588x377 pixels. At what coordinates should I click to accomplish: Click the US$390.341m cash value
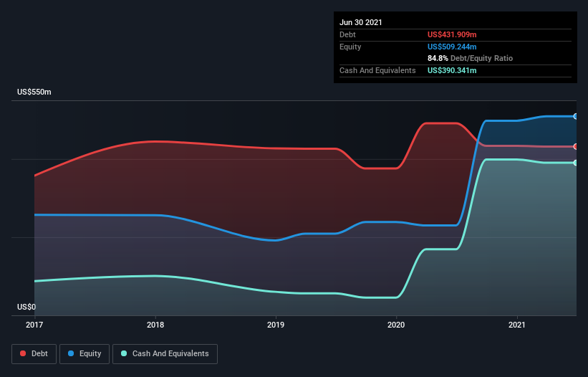(x=452, y=70)
